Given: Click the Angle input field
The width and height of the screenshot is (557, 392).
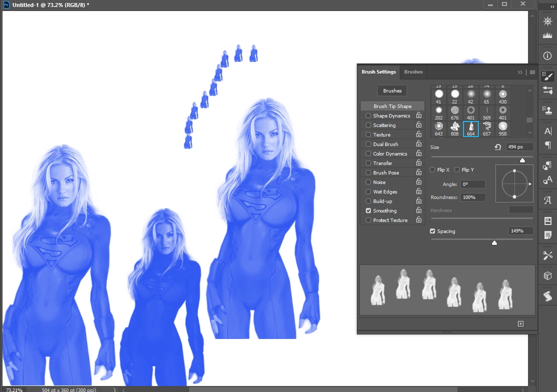Looking at the screenshot, I should [473, 184].
